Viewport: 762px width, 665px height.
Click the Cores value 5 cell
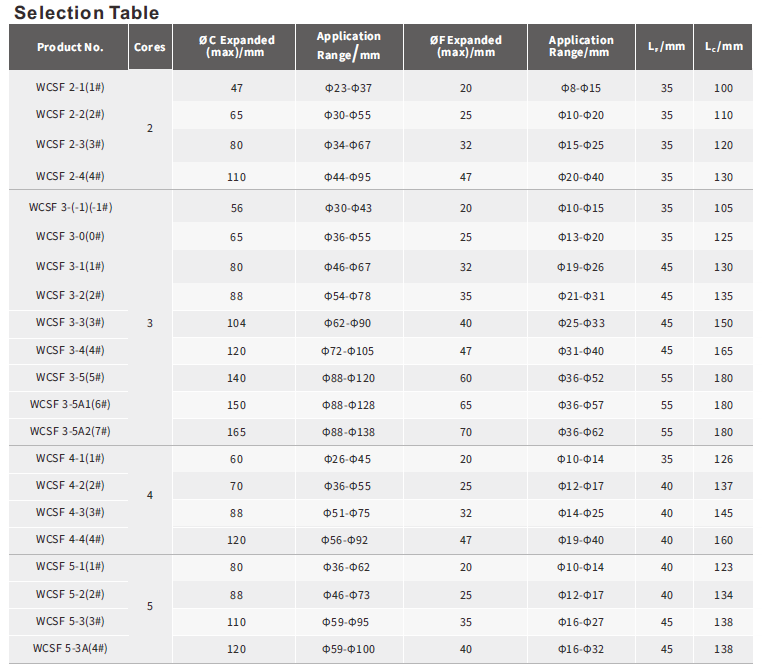[x=150, y=607]
